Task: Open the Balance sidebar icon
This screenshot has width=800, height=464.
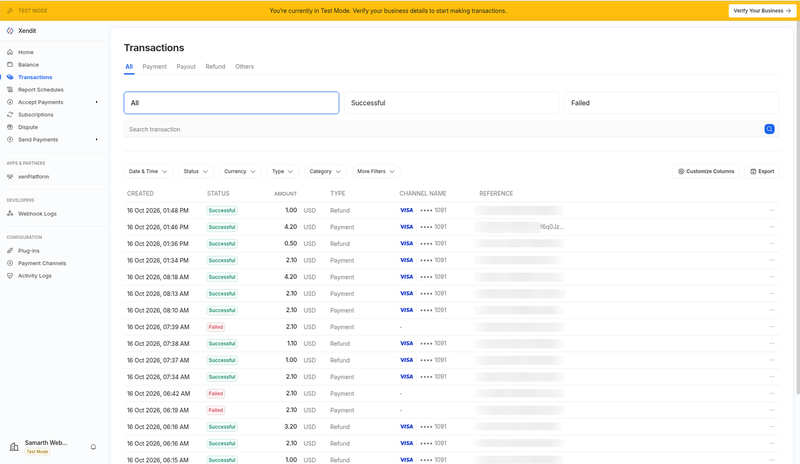Action: tap(10, 65)
